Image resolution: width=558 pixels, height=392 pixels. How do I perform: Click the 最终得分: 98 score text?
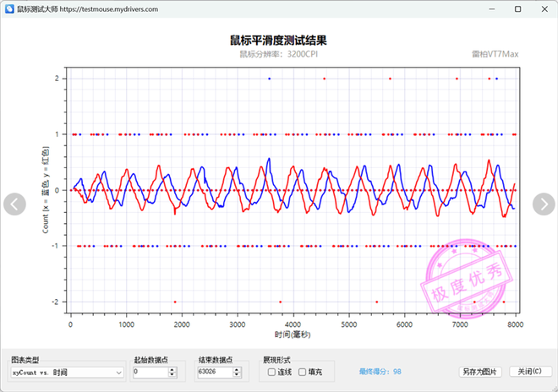[x=380, y=371]
